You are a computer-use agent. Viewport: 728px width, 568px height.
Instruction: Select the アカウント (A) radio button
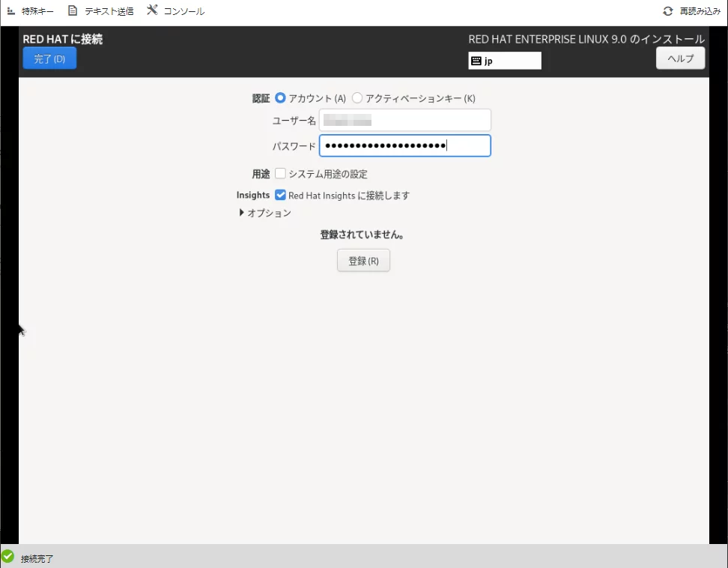click(x=281, y=98)
